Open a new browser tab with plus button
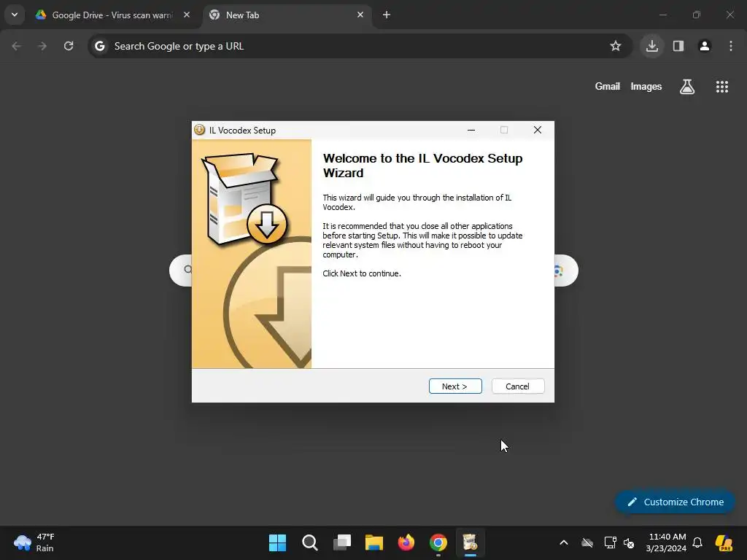Screen dimensions: 747x560 [387, 15]
